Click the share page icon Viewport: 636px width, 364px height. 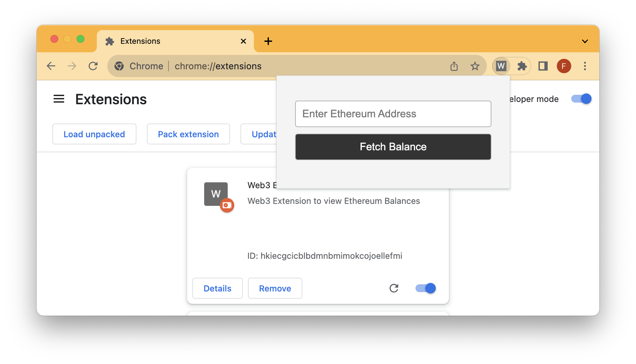pyautogui.click(x=454, y=66)
